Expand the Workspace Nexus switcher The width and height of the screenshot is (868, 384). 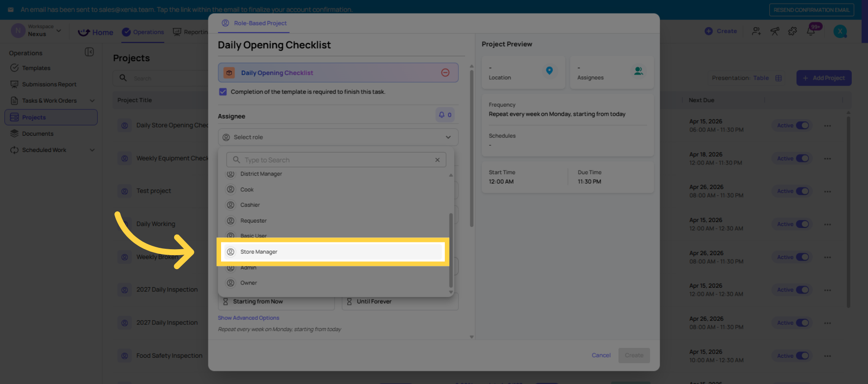click(x=59, y=31)
